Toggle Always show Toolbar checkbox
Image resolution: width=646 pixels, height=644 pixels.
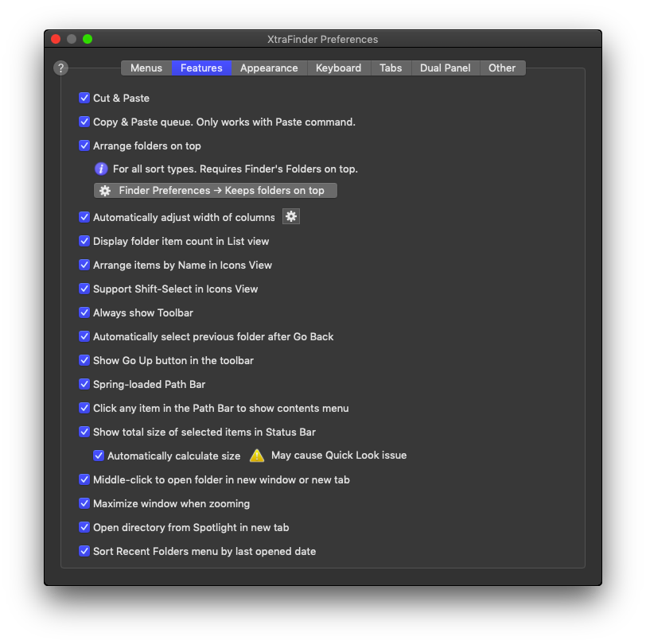pyautogui.click(x=84, y=312)
